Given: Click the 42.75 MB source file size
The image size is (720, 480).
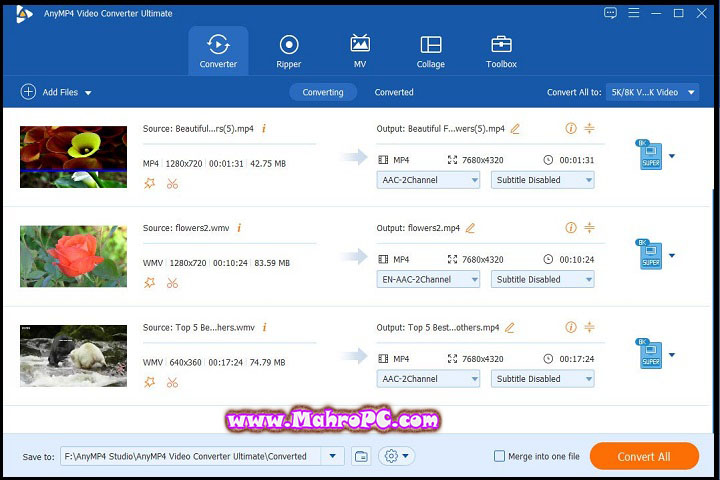Looking at the screenshot, I should tap(268, 164).
